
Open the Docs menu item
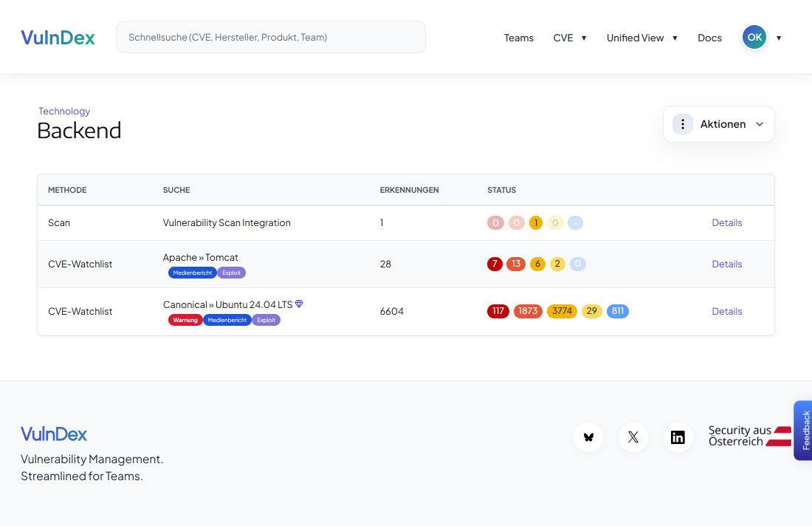[709, 38]
